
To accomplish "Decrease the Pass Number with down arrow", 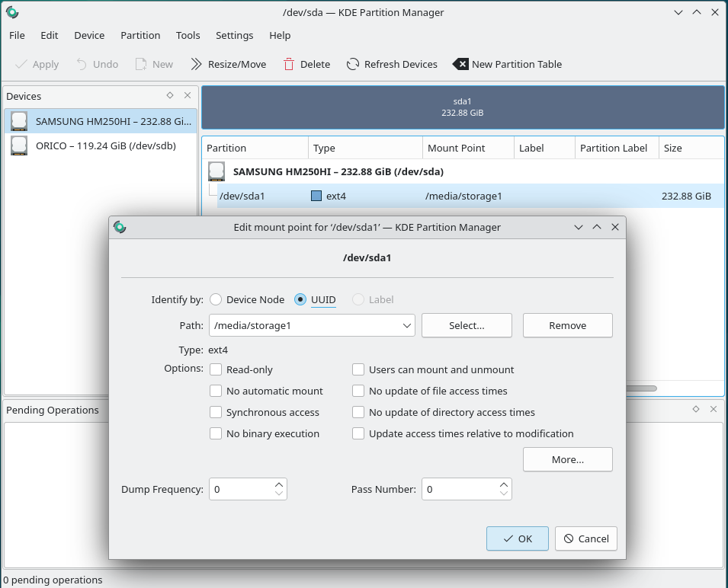I will pos(504,494).
